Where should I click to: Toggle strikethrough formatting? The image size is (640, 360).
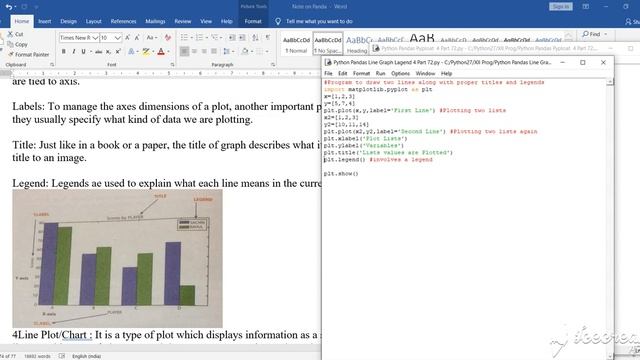click(98, 51)
